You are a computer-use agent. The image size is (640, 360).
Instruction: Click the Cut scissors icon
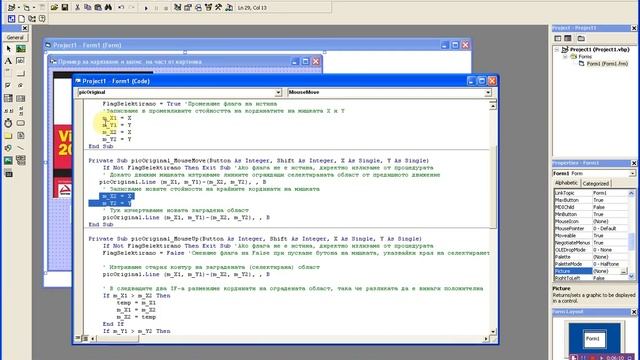(77, 7)
